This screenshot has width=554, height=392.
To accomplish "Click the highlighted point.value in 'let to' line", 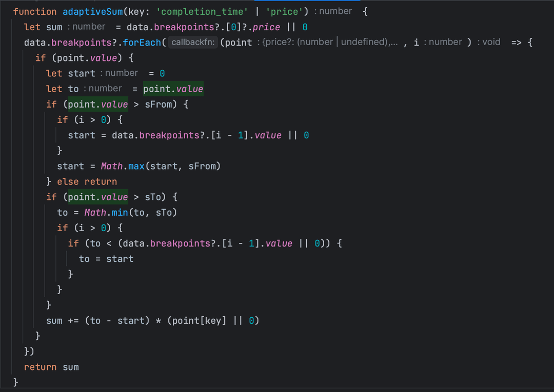I will [x=173, y=89].
